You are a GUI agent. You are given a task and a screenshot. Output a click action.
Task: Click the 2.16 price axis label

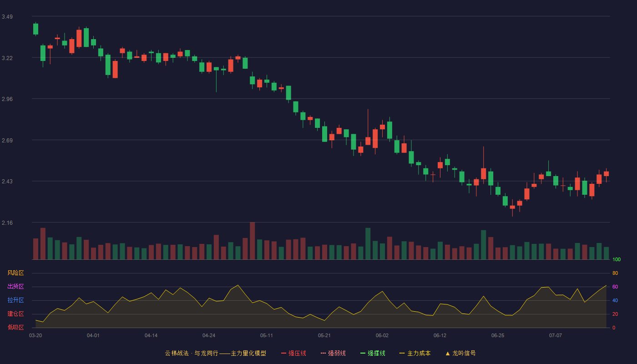[7, 223]
